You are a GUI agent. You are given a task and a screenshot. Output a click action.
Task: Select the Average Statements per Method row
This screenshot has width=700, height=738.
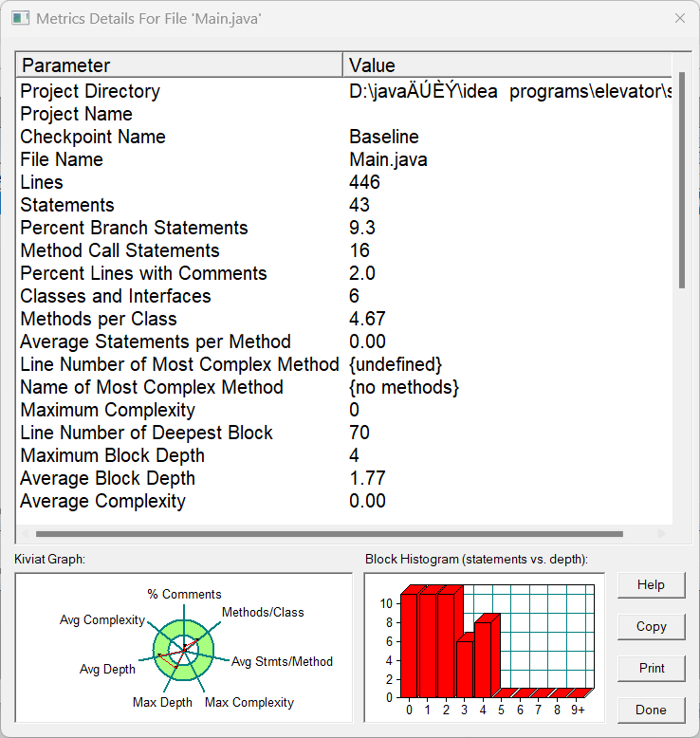(x=344, y=341)
